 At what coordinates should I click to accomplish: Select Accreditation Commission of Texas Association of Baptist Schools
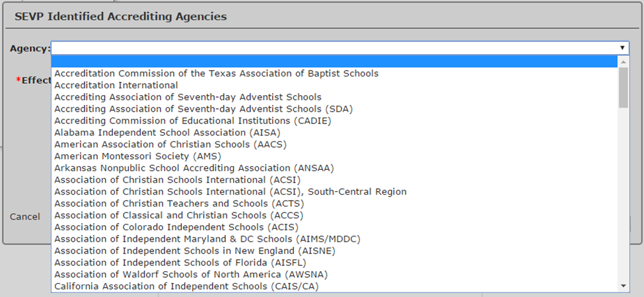point(216,73)
